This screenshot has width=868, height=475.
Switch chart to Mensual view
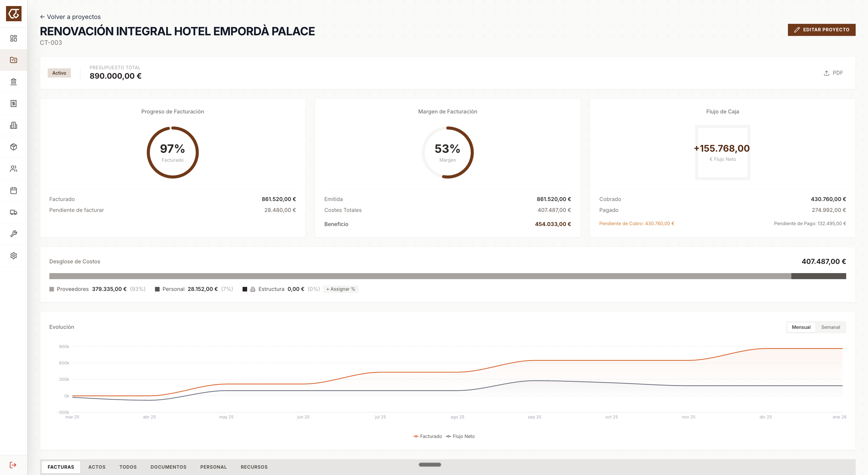[801, 327]
